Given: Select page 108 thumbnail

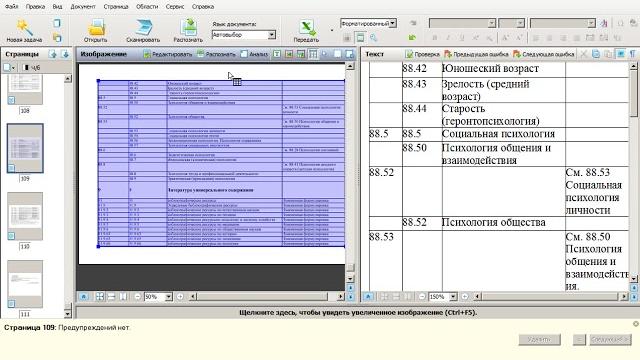Looking at the screenshot, I should [25, 90].
